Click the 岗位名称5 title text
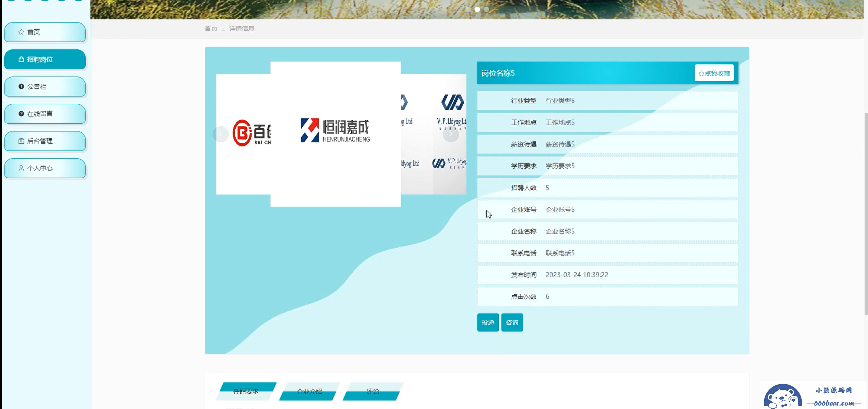The height and width of the screenshot is (409, 868). click(x=498, y=73)
